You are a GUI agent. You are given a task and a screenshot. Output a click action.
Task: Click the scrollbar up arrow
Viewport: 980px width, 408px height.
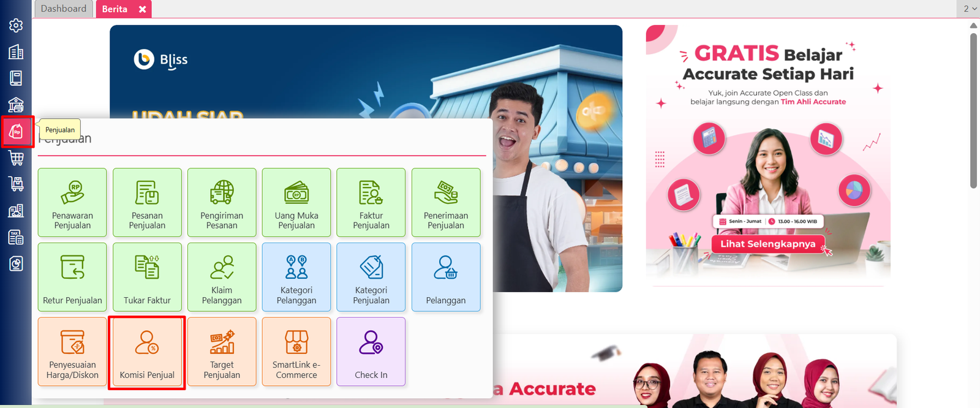click(x=973, y=26)
